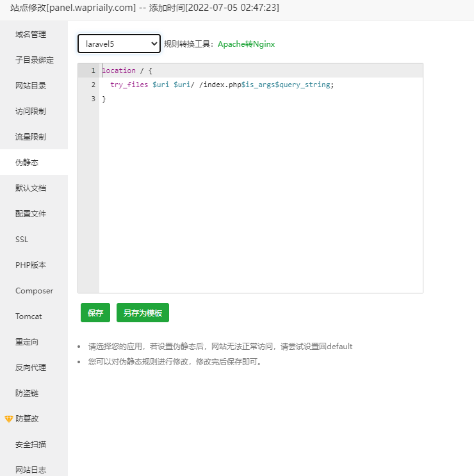Expand the laravel5 rewrite template dropdown
The image size is (474, 476).
tap(119, 44)
